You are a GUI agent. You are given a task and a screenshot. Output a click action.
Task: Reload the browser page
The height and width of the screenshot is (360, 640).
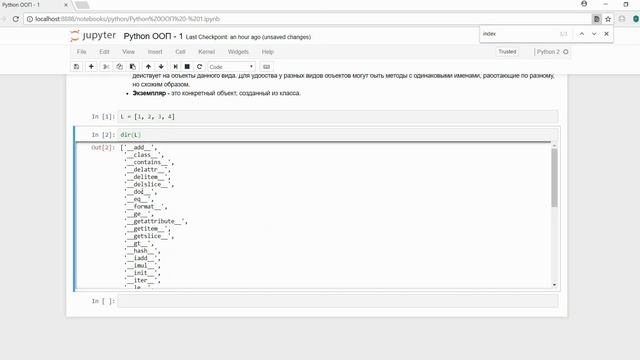coord(16,19)
